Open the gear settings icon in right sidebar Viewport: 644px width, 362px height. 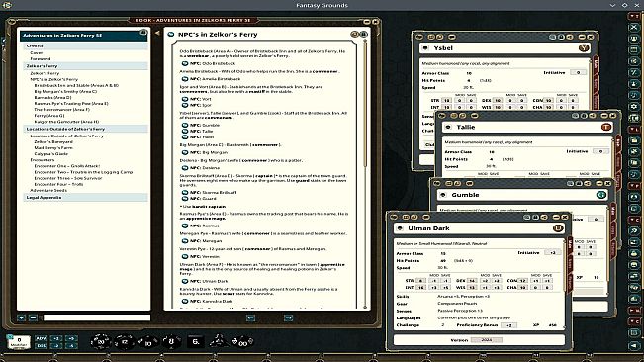[x=634, y=107]
